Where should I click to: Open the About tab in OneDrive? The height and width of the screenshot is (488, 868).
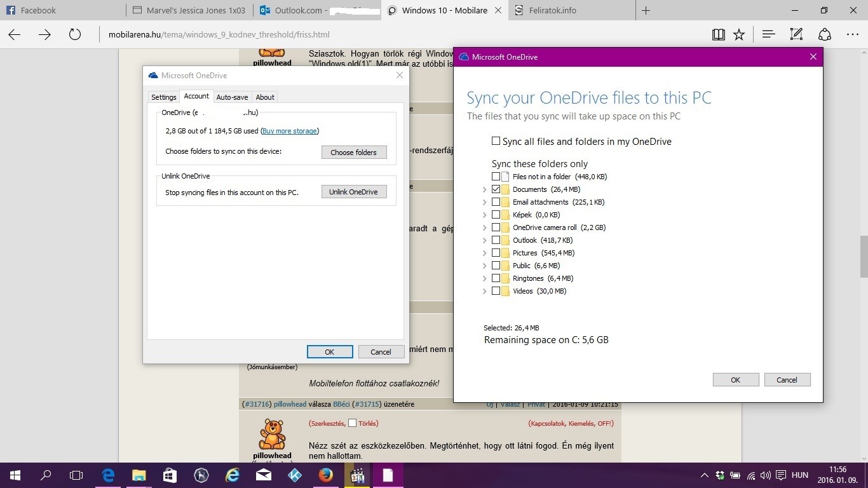pos(265,97)
